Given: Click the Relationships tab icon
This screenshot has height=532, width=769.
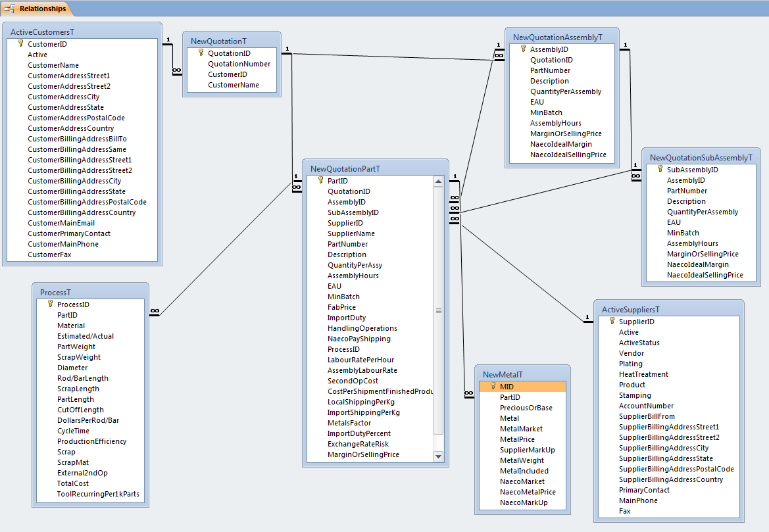Looking at the screenshot, I should point(9,9).
